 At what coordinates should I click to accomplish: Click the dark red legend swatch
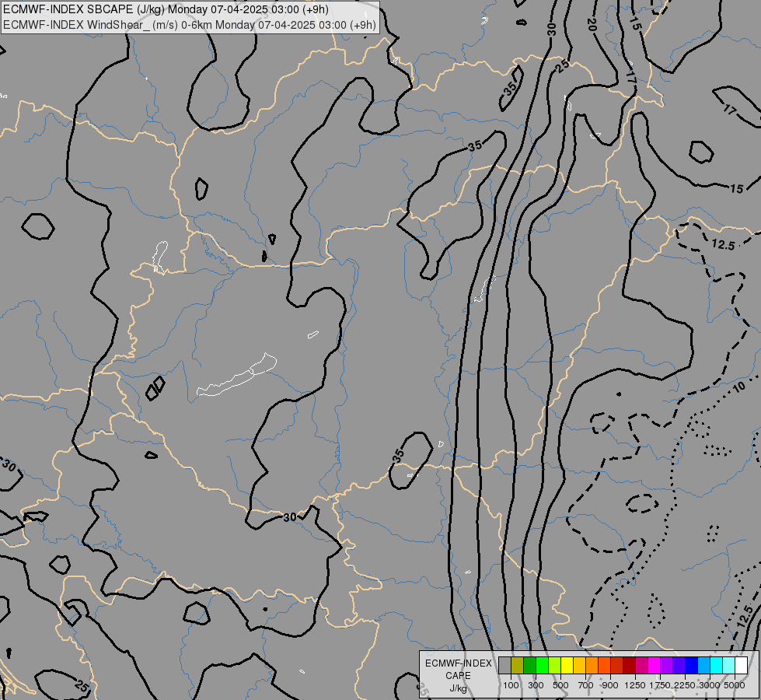pos(629,665)
